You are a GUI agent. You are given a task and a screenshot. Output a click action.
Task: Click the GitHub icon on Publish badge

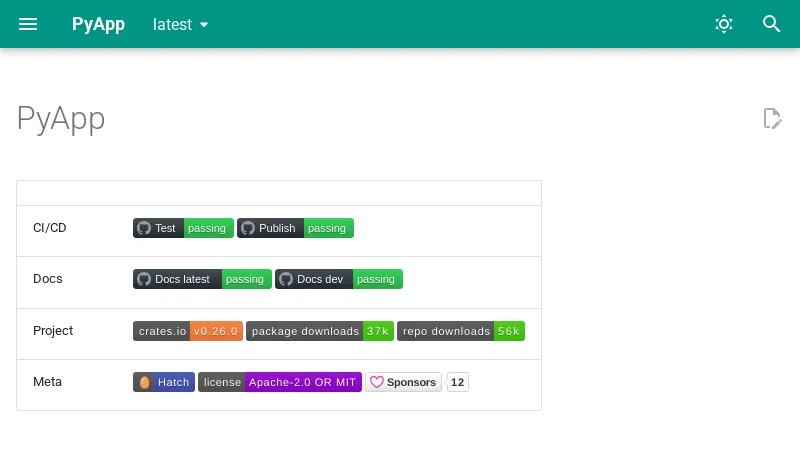click(x=248, y=228)
